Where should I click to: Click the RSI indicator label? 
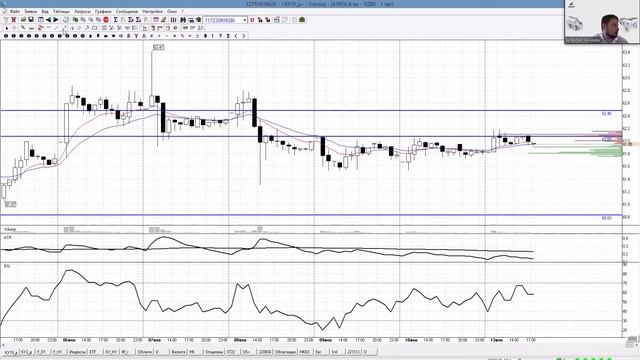click(7, 266)
